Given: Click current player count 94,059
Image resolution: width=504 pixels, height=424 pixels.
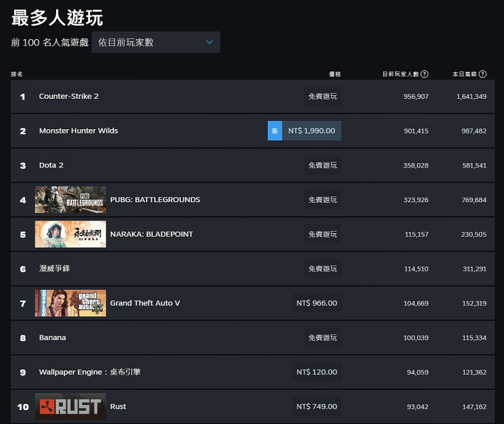Looking at the screenshot, I should pos(418,372).
